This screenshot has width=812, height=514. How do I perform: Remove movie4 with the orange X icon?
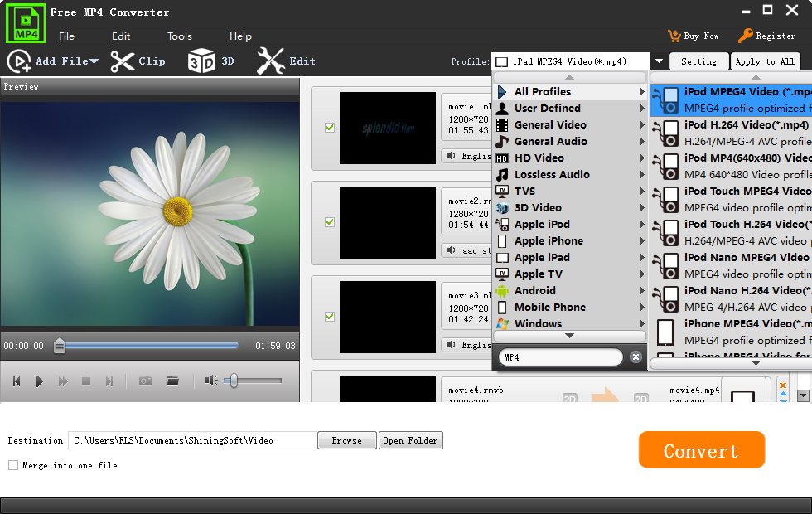(783, 385)
